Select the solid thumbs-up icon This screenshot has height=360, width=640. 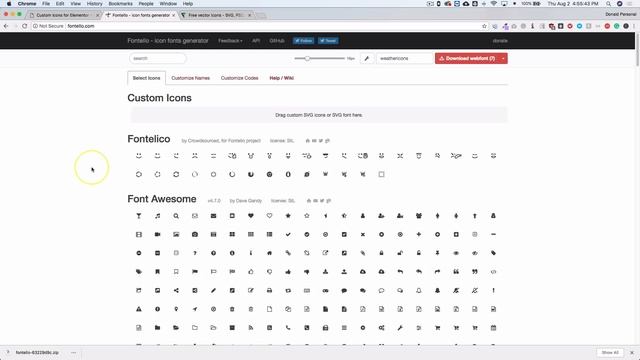(x=288, y=272)
